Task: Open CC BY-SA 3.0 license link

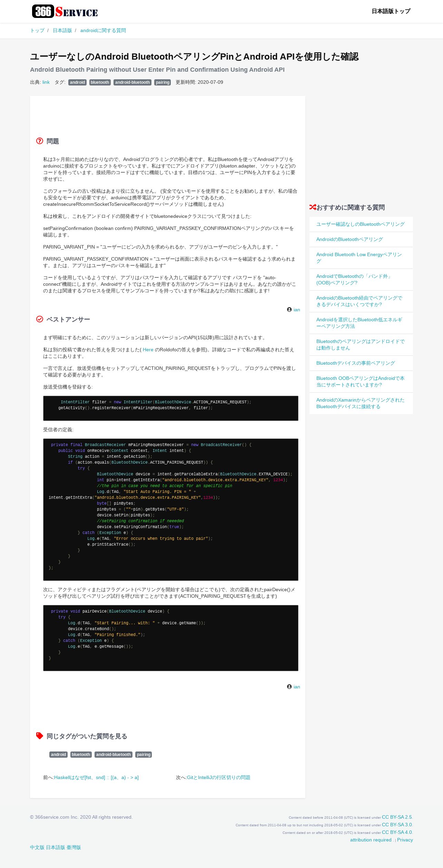Action: pyautogui.click(x=397, y=825)
